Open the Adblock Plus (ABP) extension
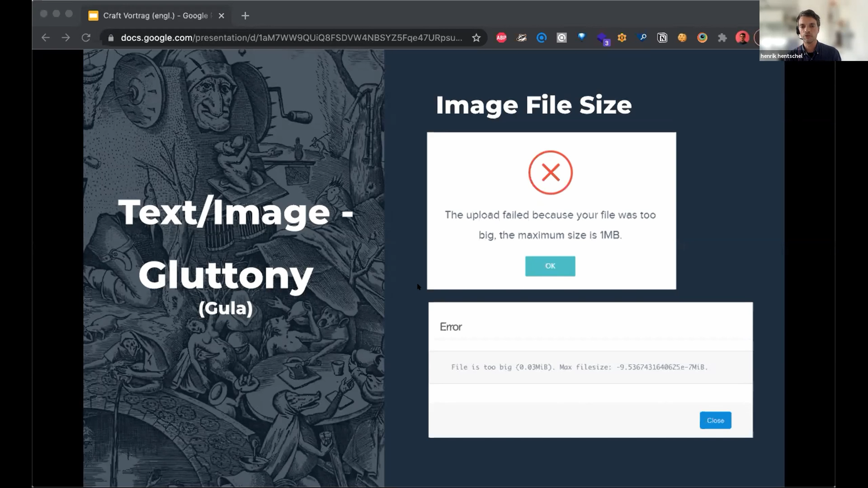The height and width of the screenshot is (488, 868). 501,38
